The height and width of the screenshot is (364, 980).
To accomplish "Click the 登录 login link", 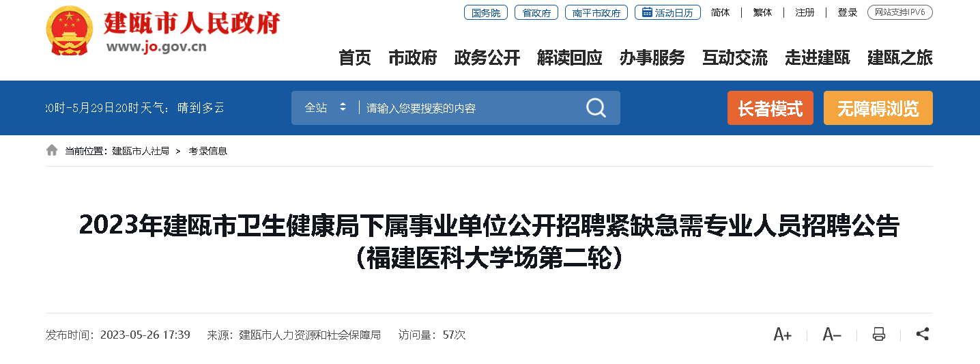I will point(848,12).
